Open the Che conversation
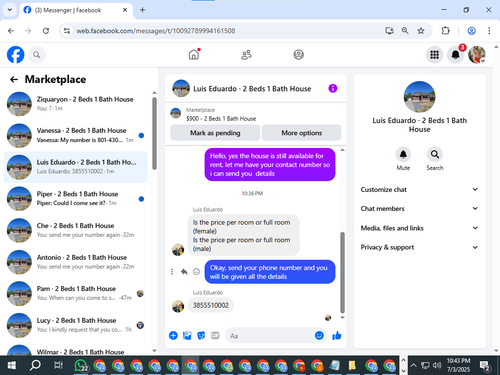This screenshot has height=375, width=500. tap(75, 230)
